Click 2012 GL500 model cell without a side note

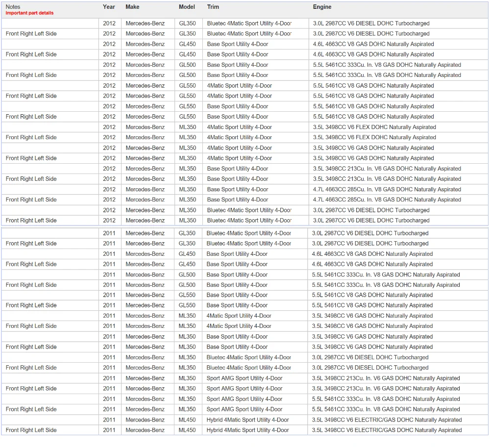(x=187, y=65)
